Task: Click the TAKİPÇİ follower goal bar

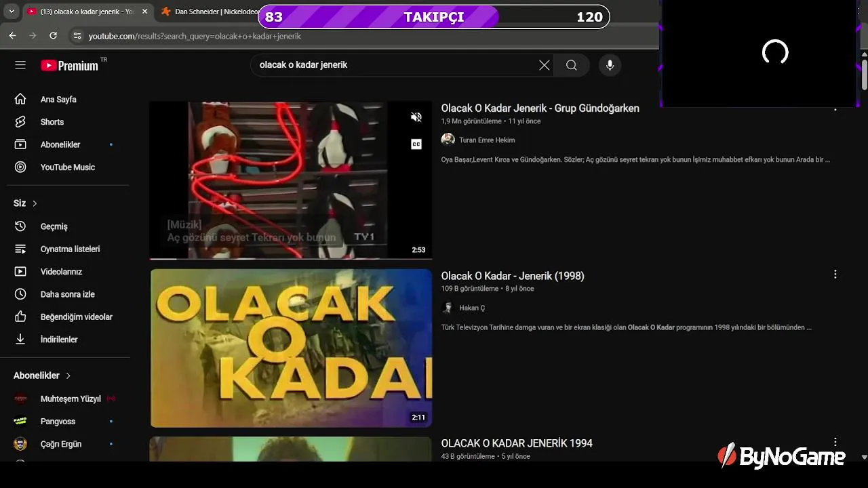Action: [434, 17]
